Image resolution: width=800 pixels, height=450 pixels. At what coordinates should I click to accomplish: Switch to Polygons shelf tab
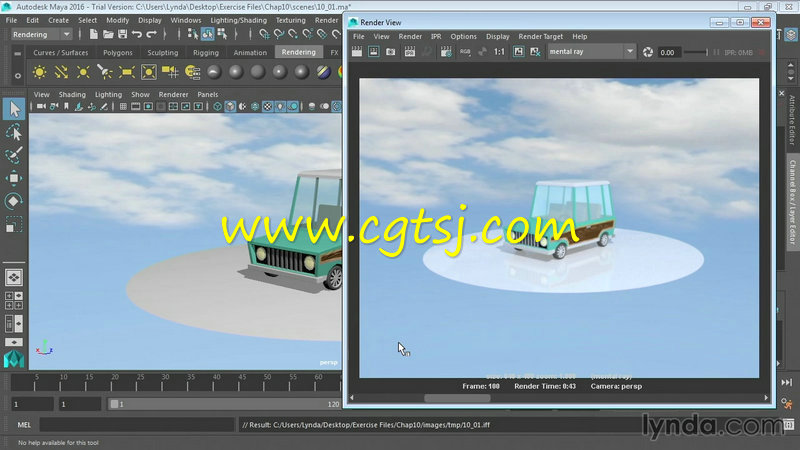(x=118, y=53)
